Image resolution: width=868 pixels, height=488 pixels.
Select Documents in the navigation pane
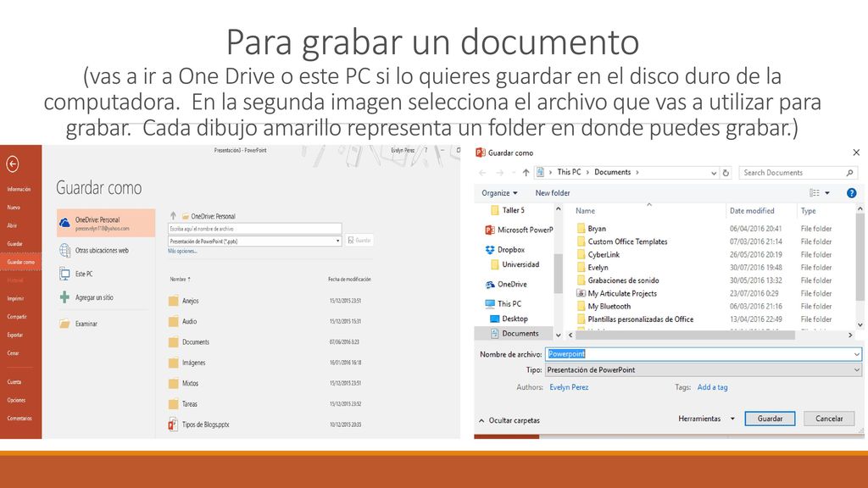[x=515, y=334]
